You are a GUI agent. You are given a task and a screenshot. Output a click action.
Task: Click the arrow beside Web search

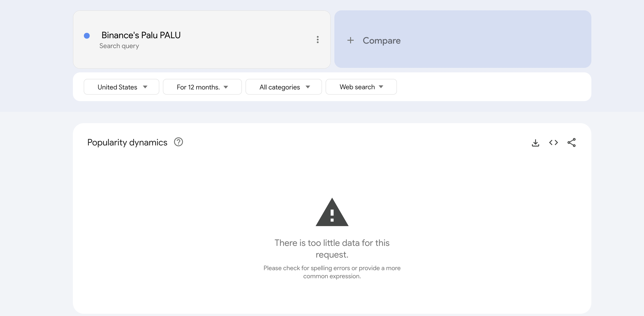point(381,87)
